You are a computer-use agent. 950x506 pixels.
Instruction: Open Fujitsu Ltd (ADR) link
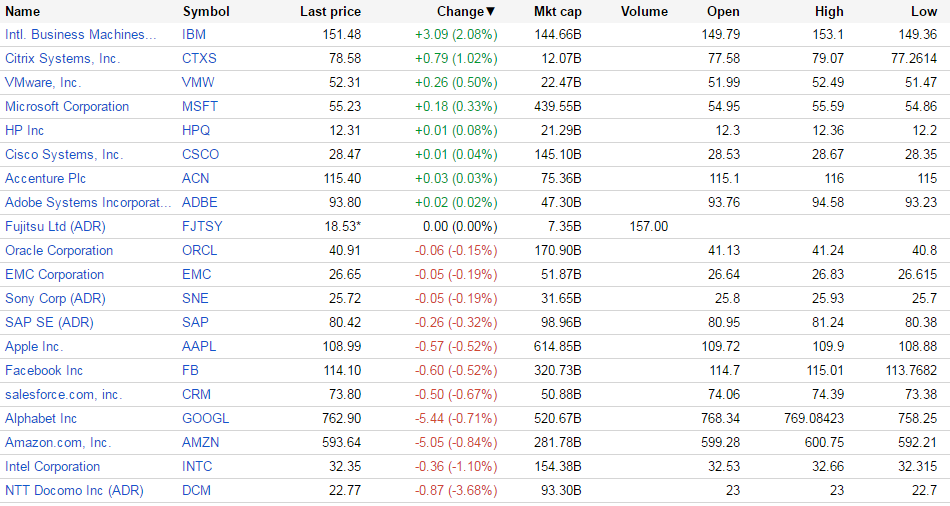pos(54,227)
